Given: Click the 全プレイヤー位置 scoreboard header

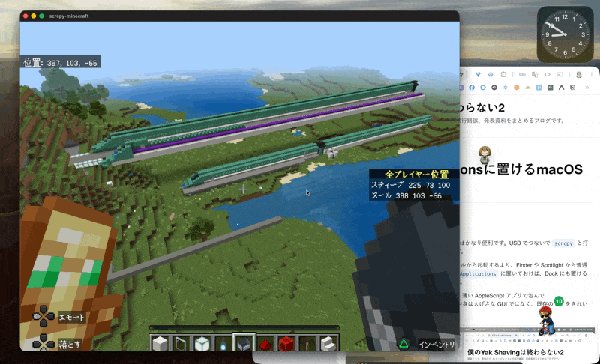Looking at the screenshot, I should click(416, 175).
